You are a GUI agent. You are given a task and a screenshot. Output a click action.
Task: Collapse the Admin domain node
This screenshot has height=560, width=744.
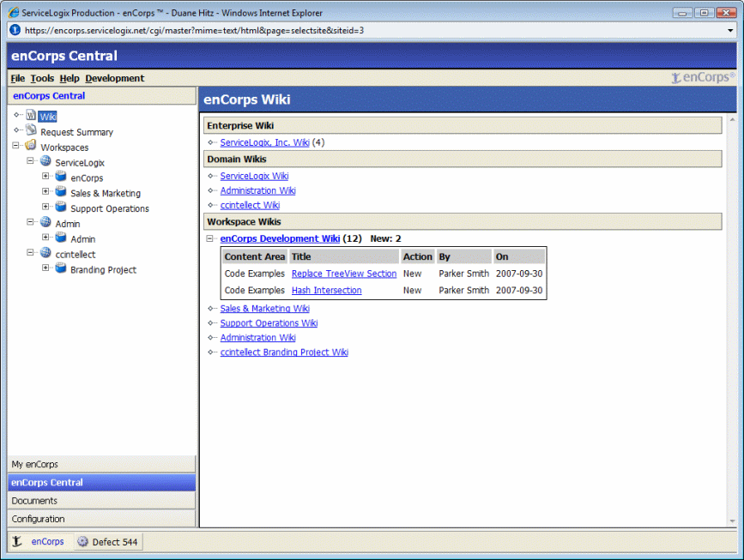tap(31, 222)
